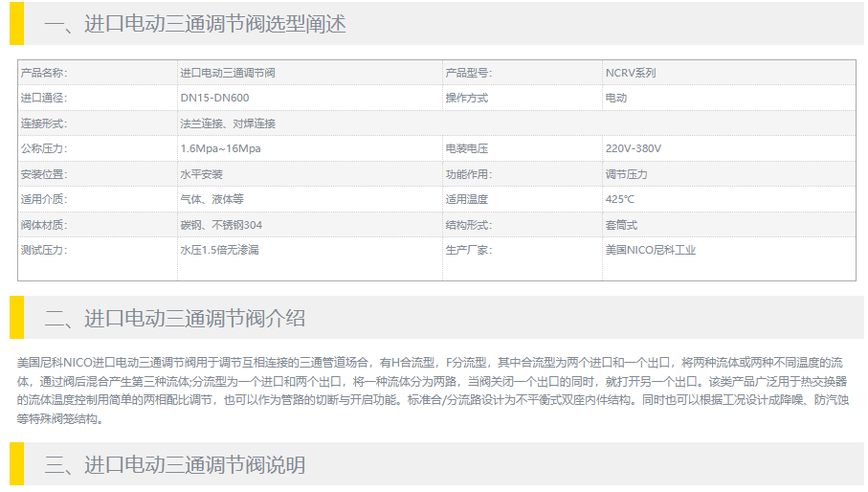The image size is (868, 492).
Task: Select the 1.6Mpa~16Mpa pressure value
Action: click(220, 148)
